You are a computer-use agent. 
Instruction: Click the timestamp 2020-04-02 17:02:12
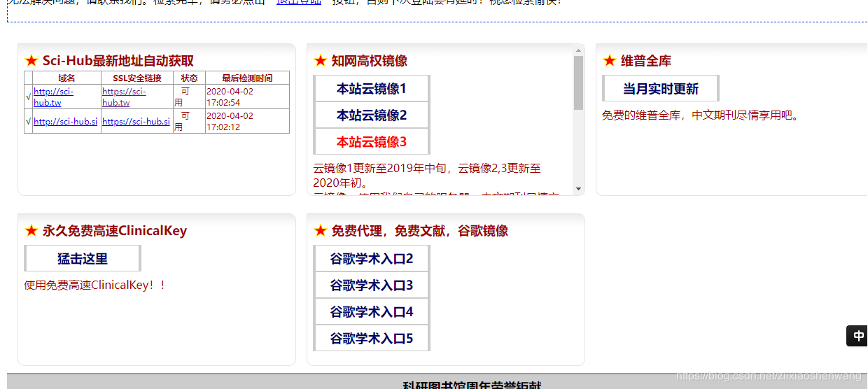(x=230, y=121)
